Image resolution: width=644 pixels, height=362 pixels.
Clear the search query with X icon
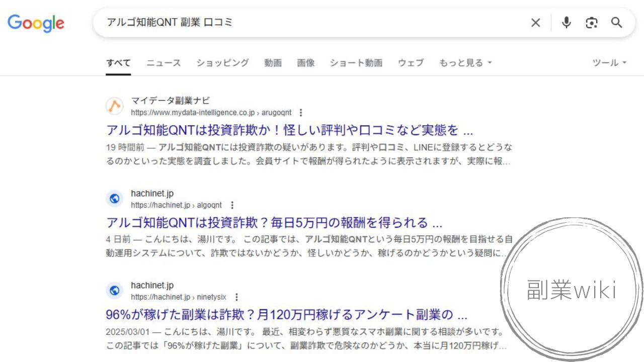click(536, 23)
